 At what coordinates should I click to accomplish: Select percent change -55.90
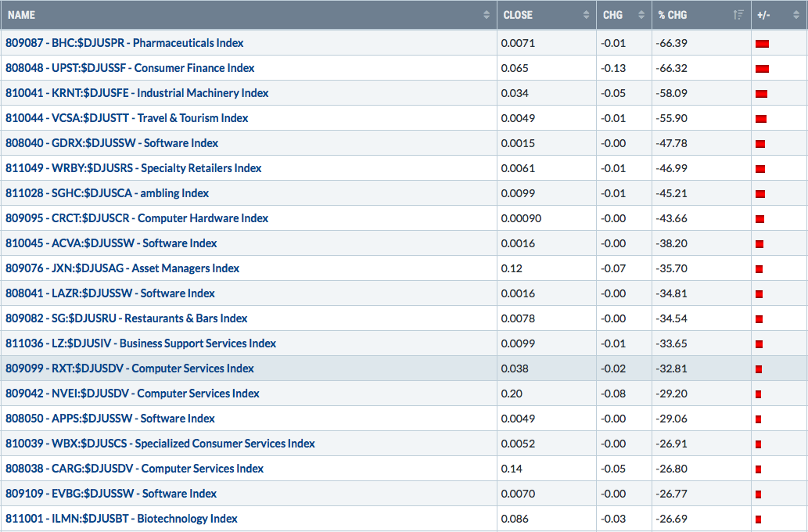coord(671,118)
